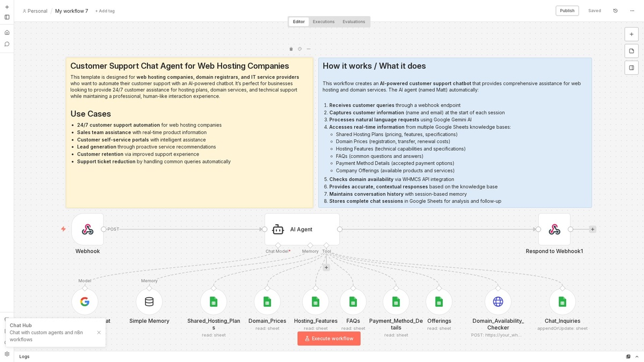
Task: Toggle the right side panel button
Action: click(632, 68)
